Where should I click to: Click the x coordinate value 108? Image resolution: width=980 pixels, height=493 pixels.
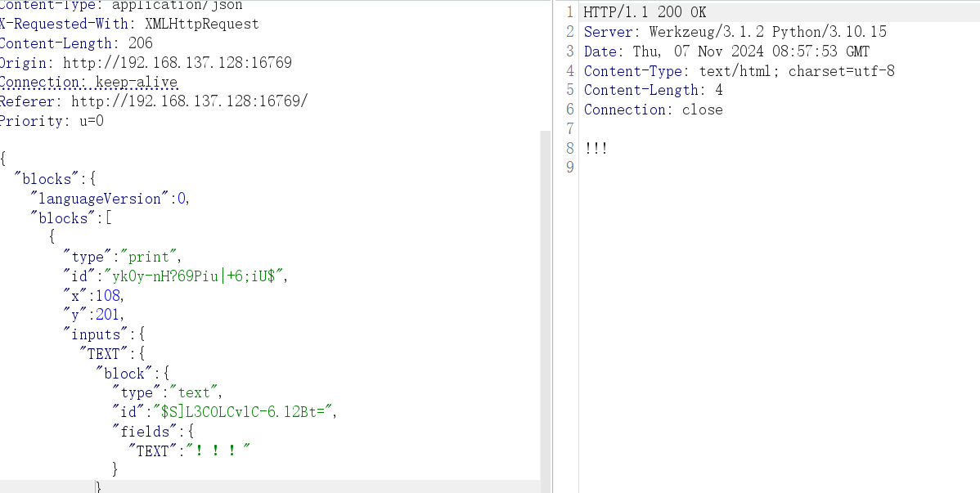(x=108, y=296)
